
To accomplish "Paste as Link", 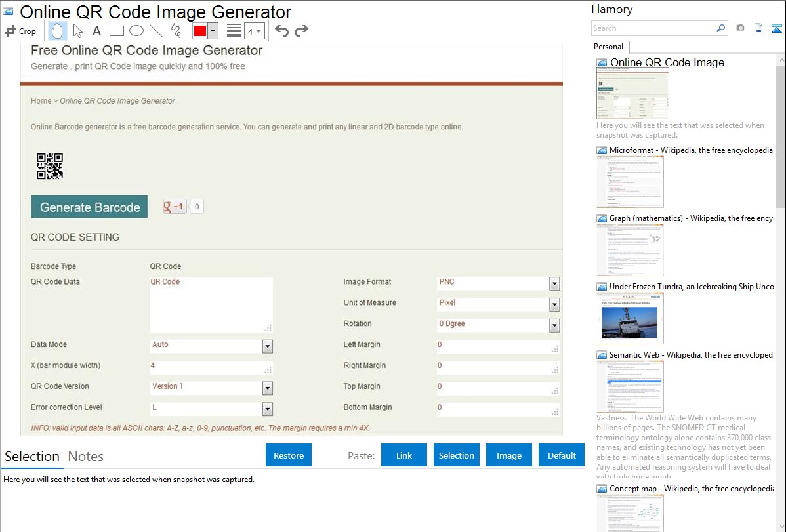I will click(404, 455).
